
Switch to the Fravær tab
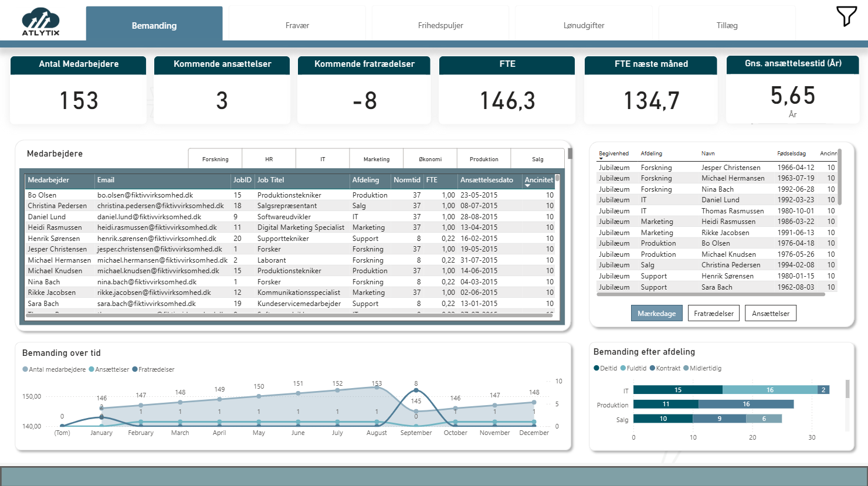point(297,25)
